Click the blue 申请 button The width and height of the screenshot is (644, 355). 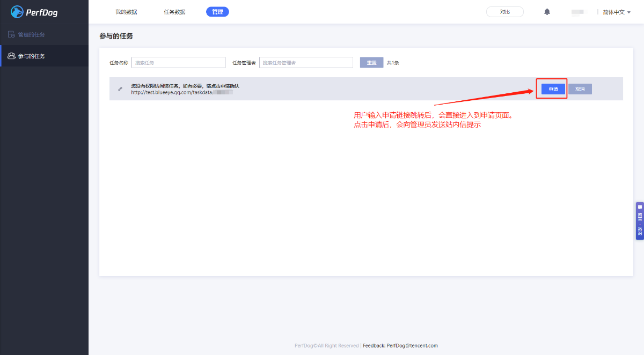point(553,89)
